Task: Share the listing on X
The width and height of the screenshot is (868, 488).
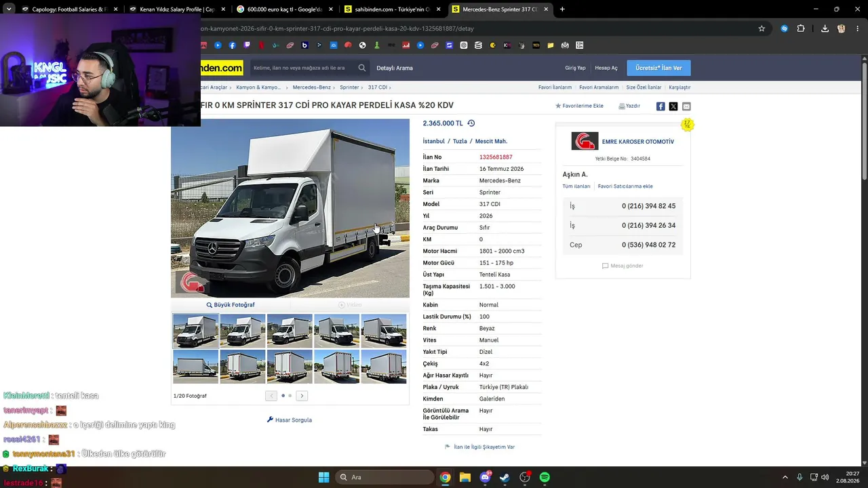Action: pyautogui.click(x=673, y=106)
